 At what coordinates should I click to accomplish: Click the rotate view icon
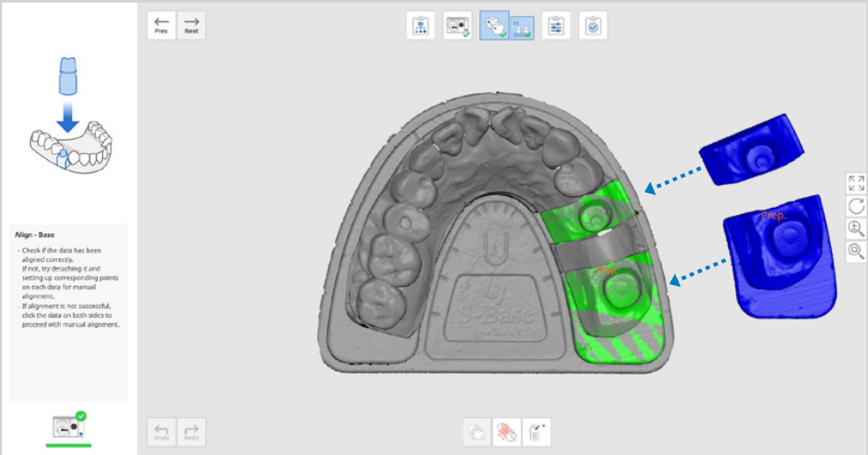coord(856,206)
